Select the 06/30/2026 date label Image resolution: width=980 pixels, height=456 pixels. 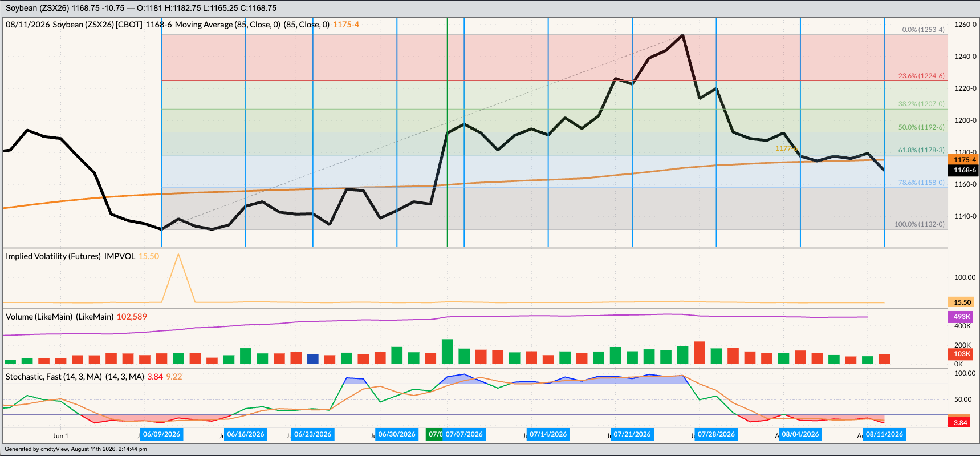coord(397,434)
